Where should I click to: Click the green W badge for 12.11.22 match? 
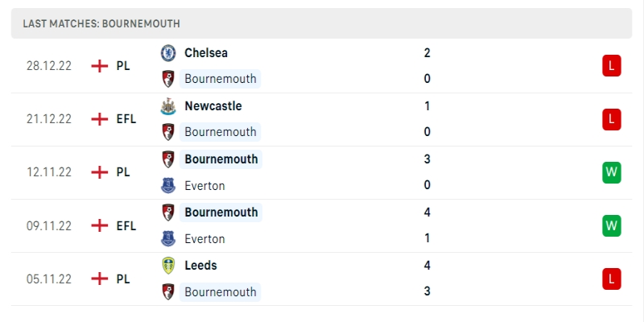point(611,172)
